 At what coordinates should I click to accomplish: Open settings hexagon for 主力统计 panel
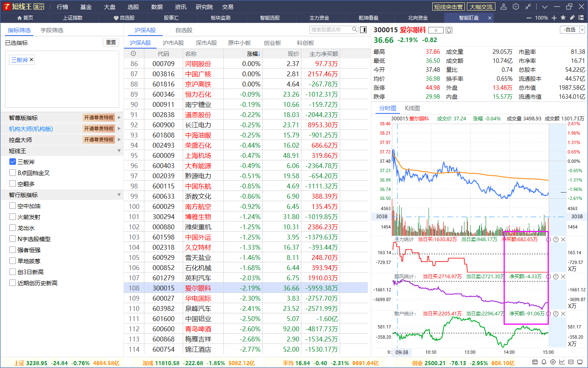pyautogui.click(x=548, y=239)
